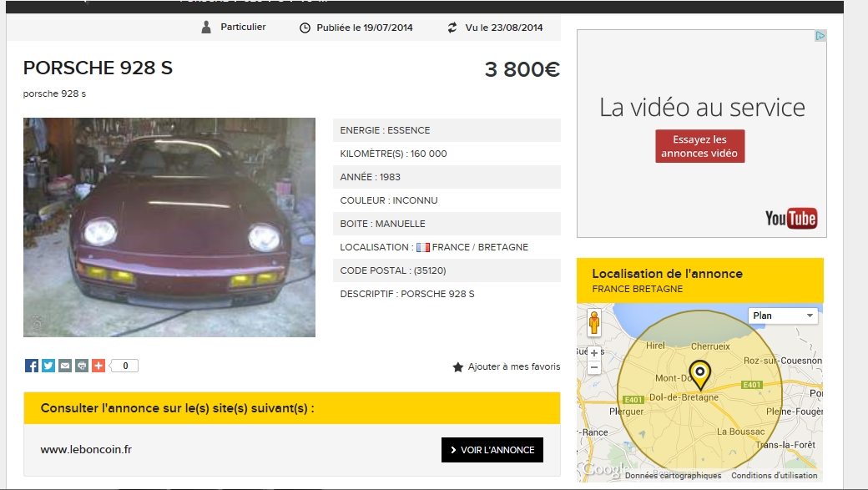Share the listing on Facebook
The height and width of the screenshot is (490, 868).
coord(32,366)
